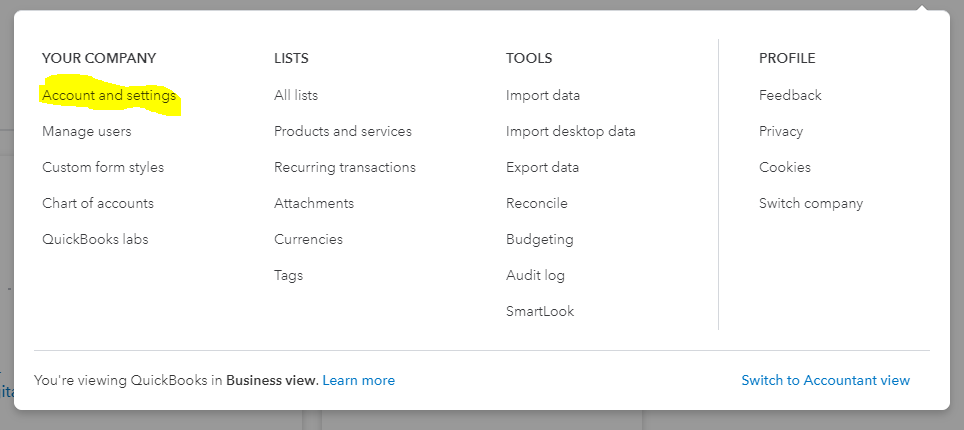
Task: Click Import data tool
Action: coord(543,96)
